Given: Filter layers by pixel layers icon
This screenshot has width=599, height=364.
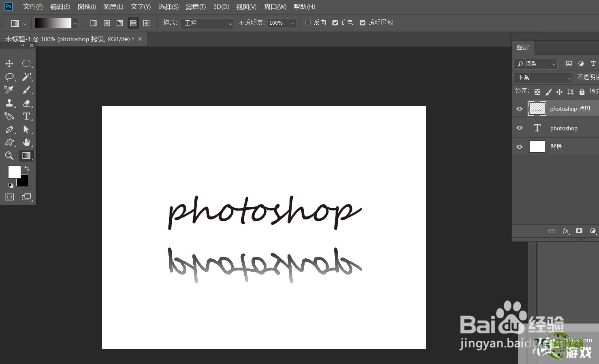Looking at the screenshot, I should tap(569, 64).
